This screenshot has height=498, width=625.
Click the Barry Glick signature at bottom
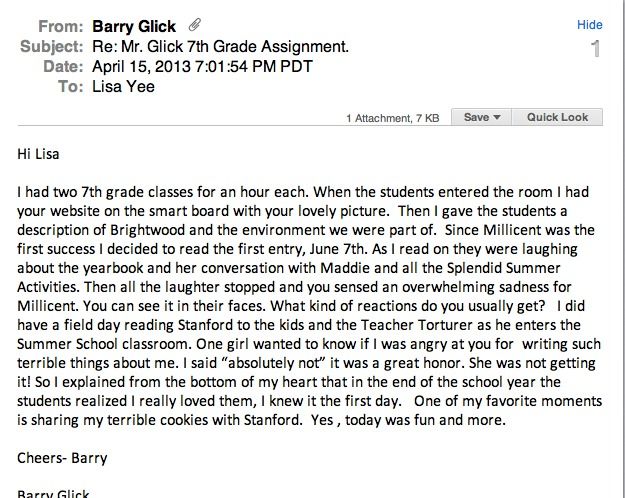tap(53, 494)
